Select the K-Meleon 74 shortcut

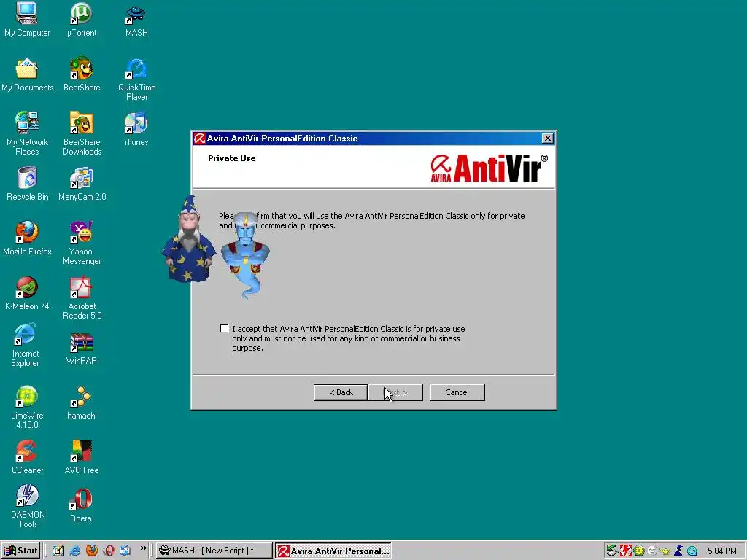point(27,293)
